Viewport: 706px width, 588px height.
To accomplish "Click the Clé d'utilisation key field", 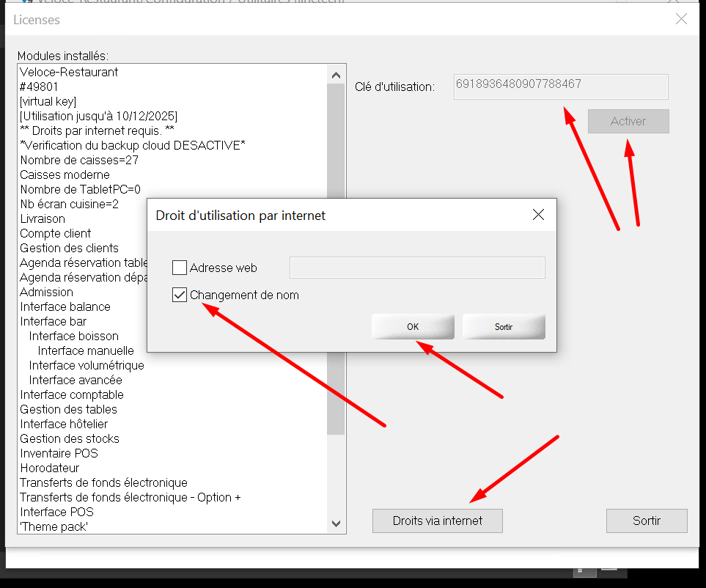I will [x=561, y=87].
